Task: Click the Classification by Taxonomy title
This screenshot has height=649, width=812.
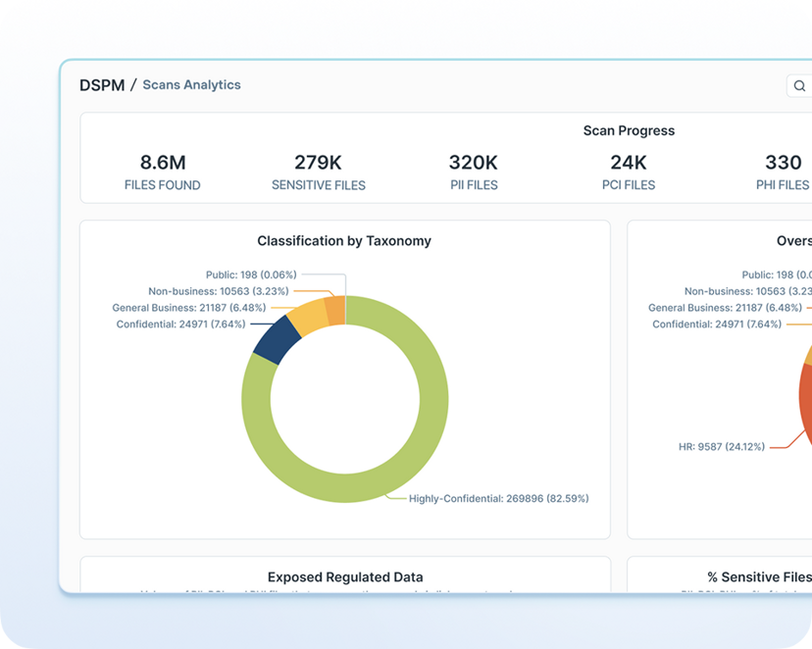Action: click(344, 241)
